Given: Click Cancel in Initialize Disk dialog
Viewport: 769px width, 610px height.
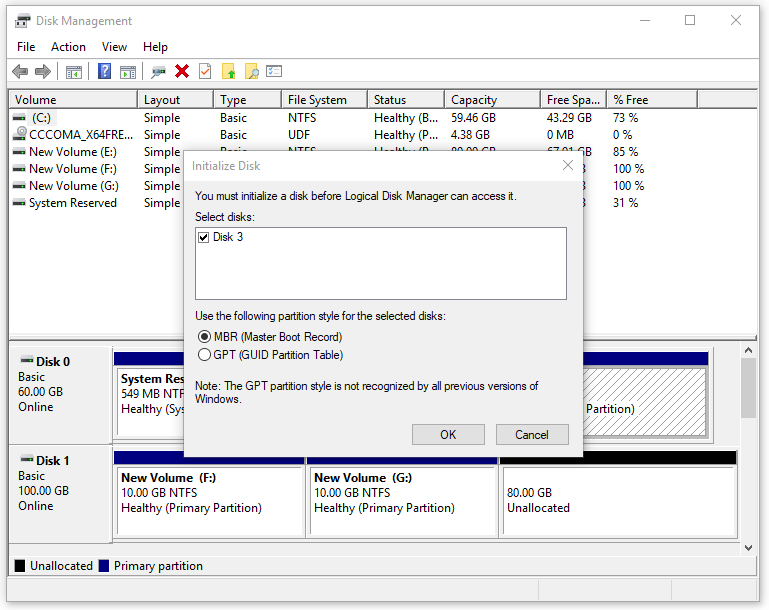Looking at the screenshot, I should (532, 435).
